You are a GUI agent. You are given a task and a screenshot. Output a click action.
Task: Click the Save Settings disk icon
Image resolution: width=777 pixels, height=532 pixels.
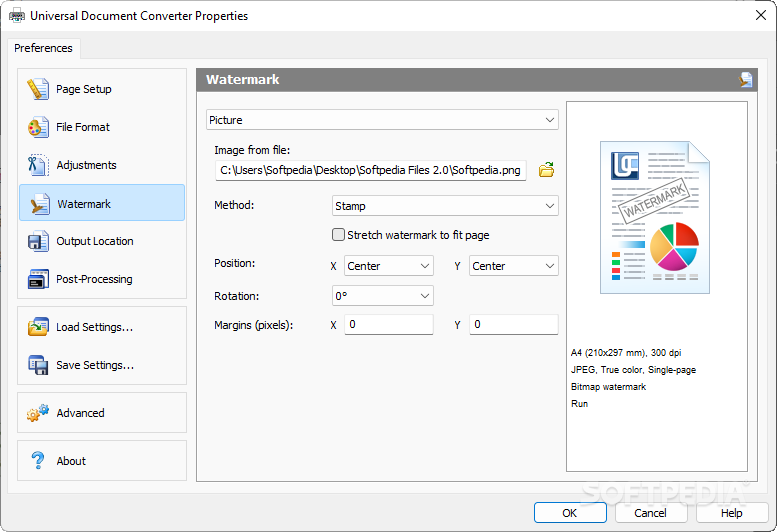pos(38,365)
